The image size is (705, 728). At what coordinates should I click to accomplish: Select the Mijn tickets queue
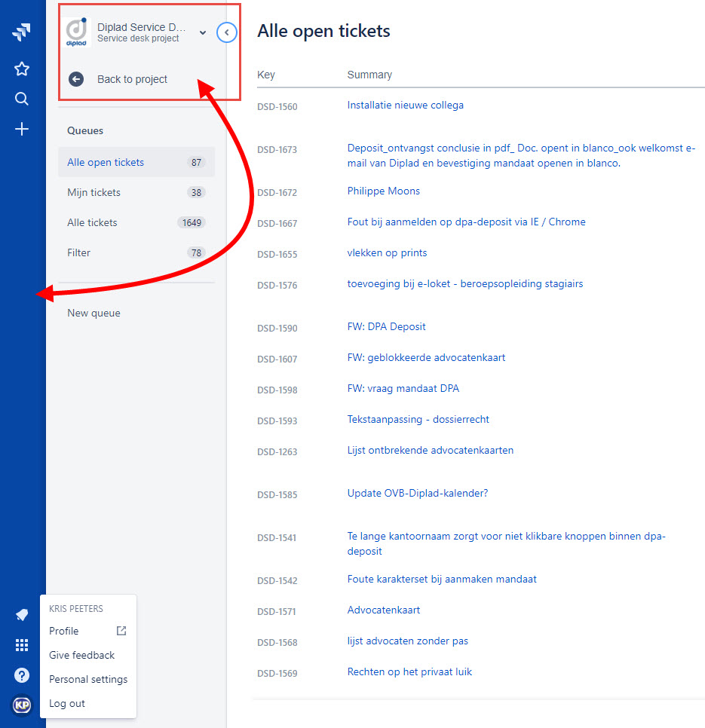pos(136,192)
